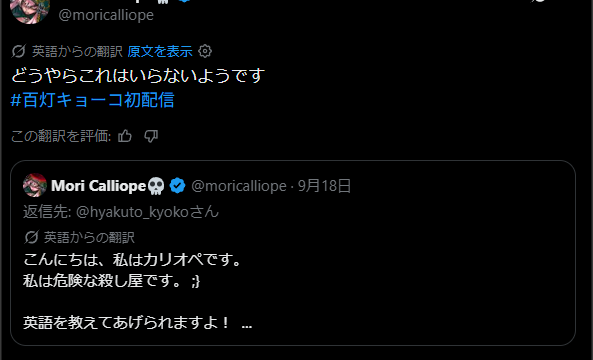Click the translation icon inside the quoted tweet
The height and width of the screenshot is (360, 593).
pos(31,237)
